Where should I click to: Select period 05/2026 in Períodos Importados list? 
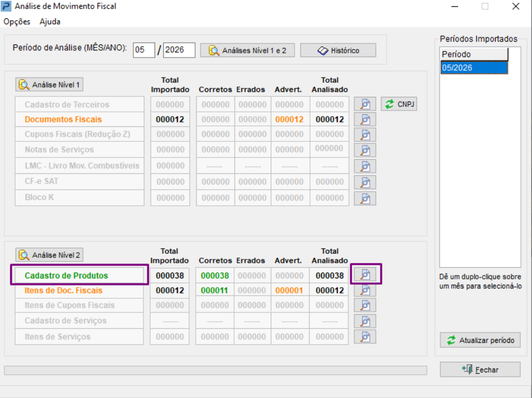[x=474, y=68]
